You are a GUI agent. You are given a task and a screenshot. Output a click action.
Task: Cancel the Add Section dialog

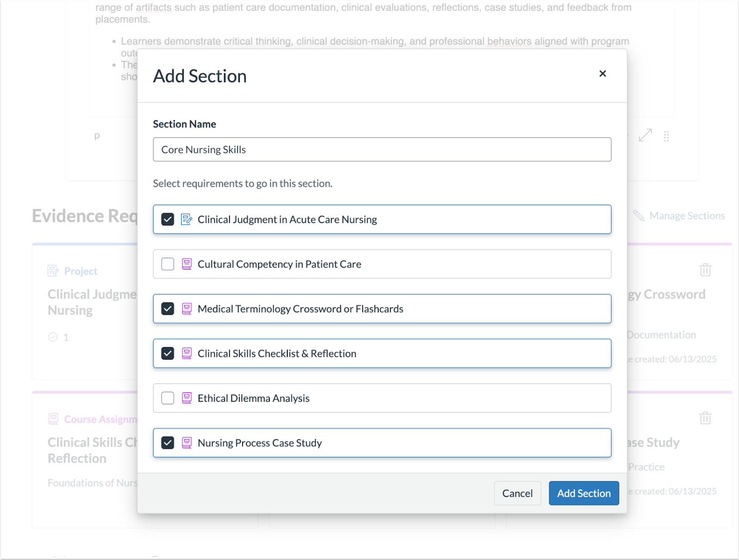517,493
